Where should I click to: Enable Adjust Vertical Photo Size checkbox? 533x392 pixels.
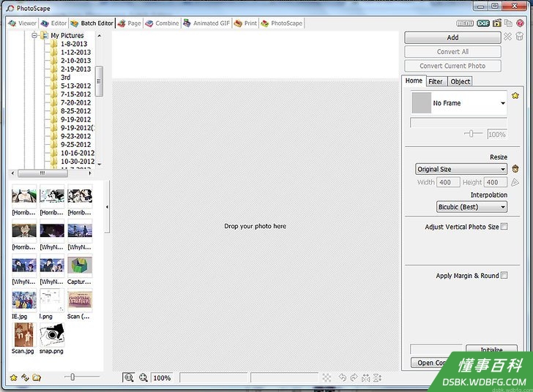[504, 226]
